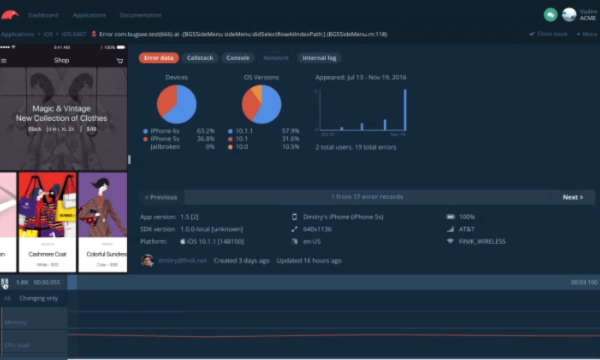Open the Dashboard menu item
600x360 pixels.
(x=43, y=15)
